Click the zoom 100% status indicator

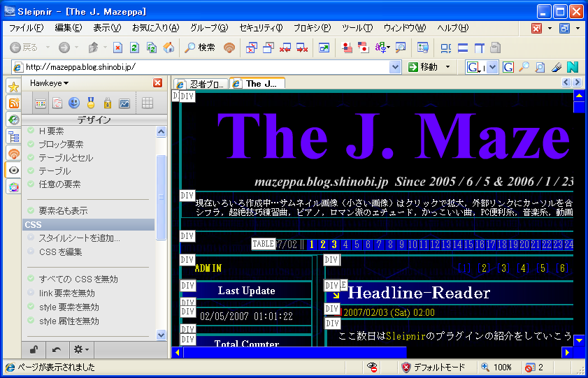(496, 368)
